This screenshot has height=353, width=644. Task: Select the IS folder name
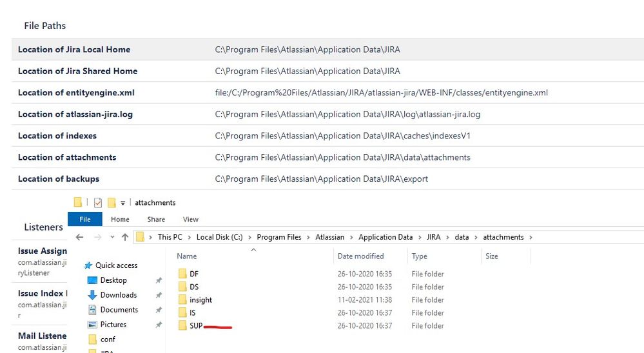pos(193,313)
